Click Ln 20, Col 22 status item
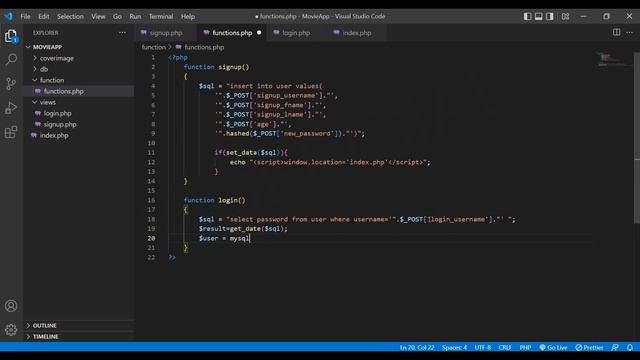640x360 pixels. 417,347
